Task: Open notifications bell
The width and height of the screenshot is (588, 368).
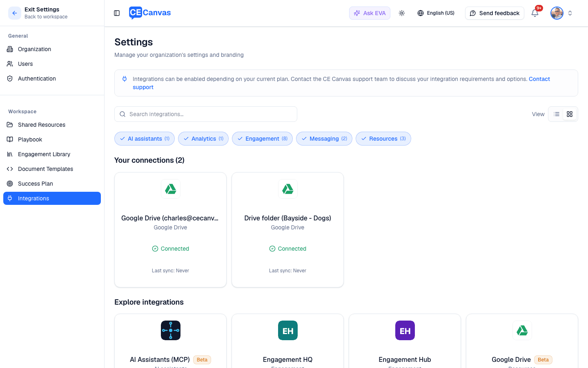Action: click(x=535, y=13)
